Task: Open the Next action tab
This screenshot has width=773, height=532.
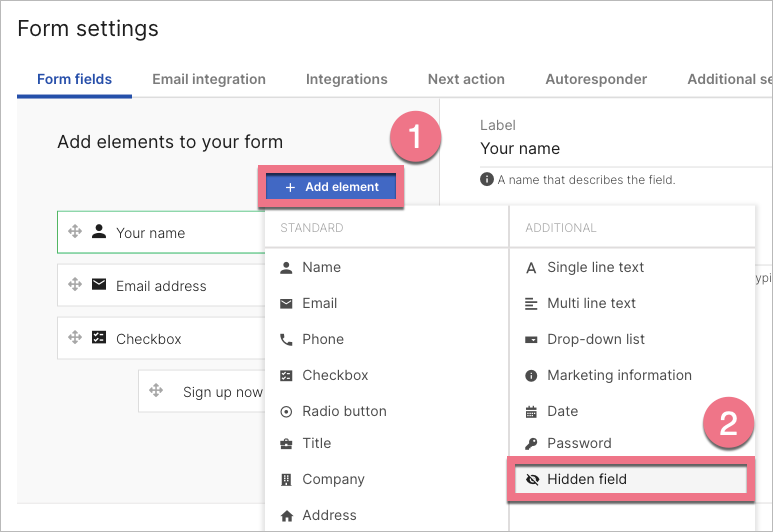Action: pos(466,79)
